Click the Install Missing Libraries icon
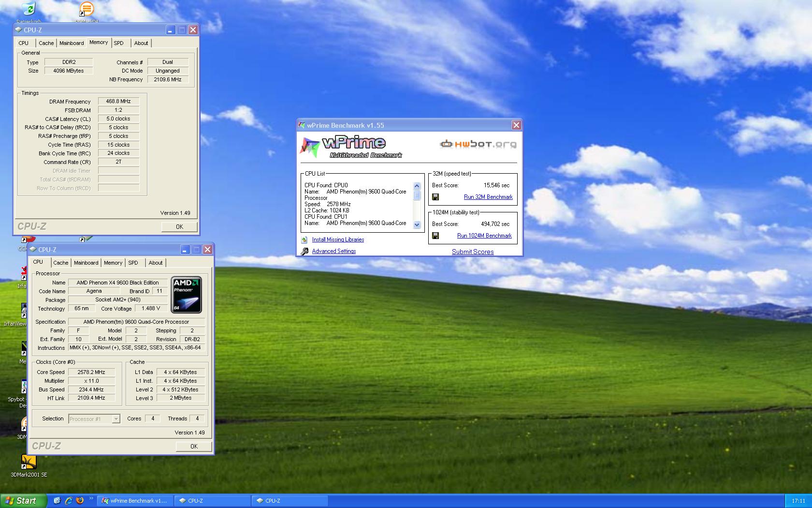This screenshot has width=812, height=508. coord(304,239)
